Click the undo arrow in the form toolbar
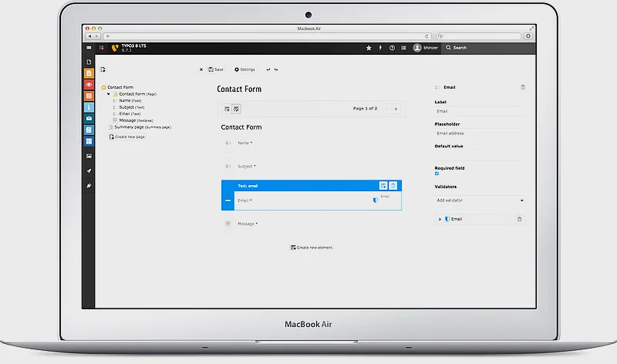The width and height of the screenshot is (617, 364). point(268,69)
